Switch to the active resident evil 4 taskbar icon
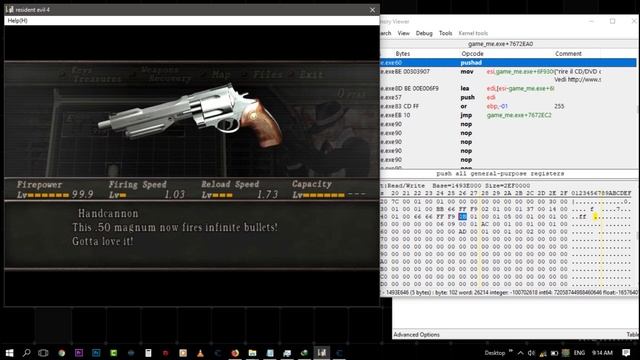 (x=322, y=353)
